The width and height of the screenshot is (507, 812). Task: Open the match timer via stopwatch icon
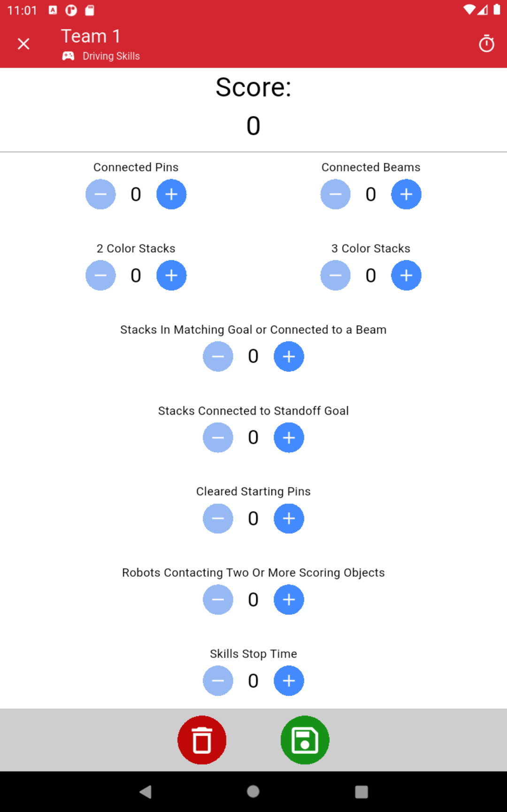(x=486, y=43)
